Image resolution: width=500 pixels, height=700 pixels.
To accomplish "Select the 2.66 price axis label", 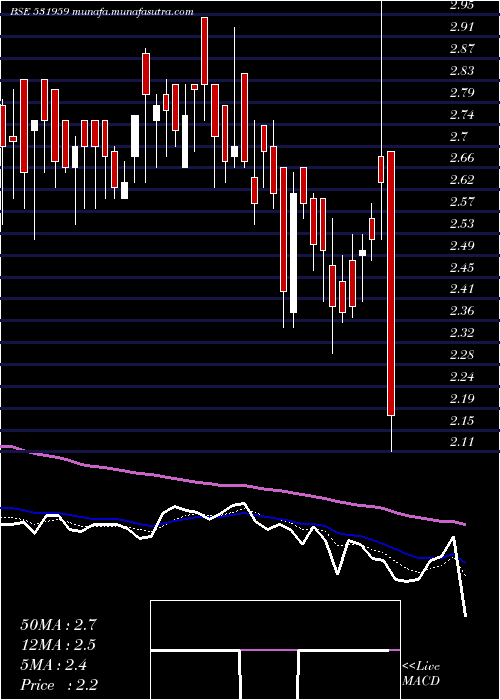I will pyautogui.click(x=462, y=158).
